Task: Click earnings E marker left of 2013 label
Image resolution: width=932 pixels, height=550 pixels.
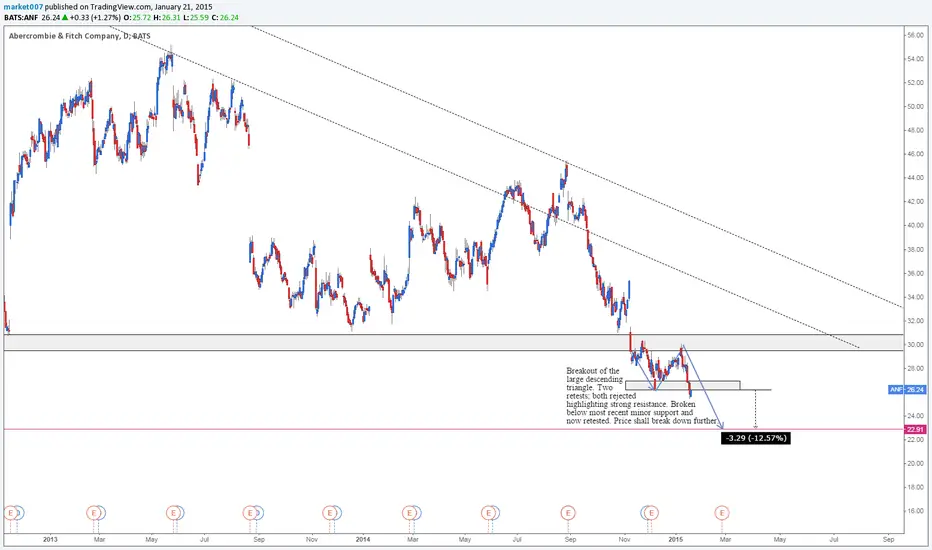Action: pos(11,513)
